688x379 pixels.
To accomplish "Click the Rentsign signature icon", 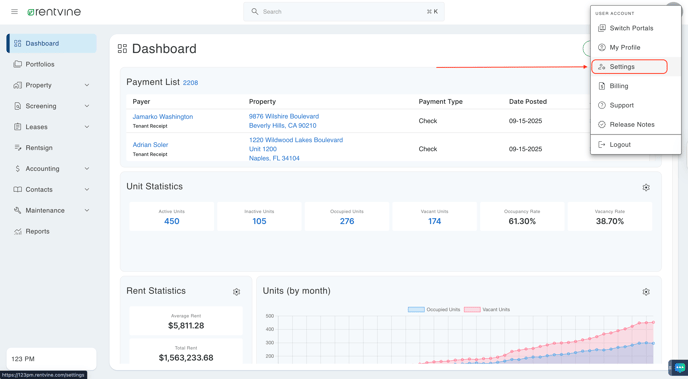I will click(18, 148).
